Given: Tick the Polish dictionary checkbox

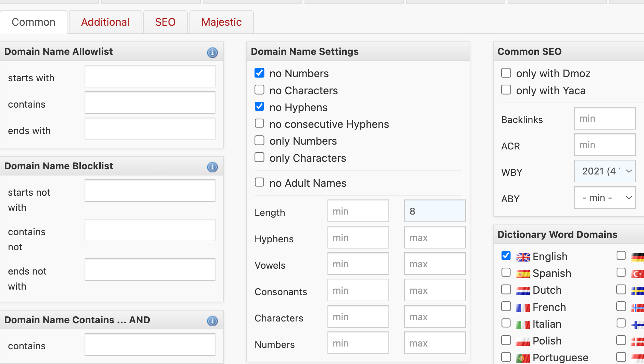Looking at the screenshot, I should click(506, 340).
